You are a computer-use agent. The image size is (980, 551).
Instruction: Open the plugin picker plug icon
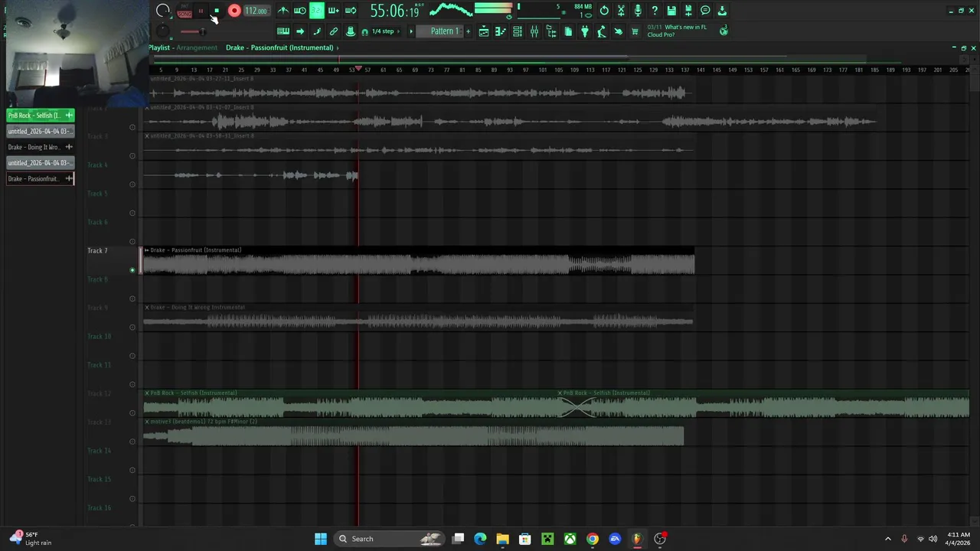[585, 31]
